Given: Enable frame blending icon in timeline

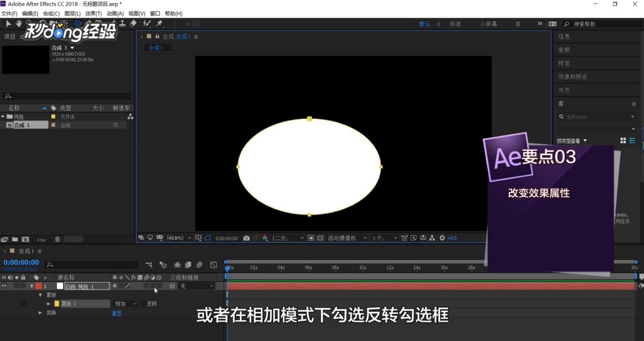Looking at the screenshot, I should 188,265.
